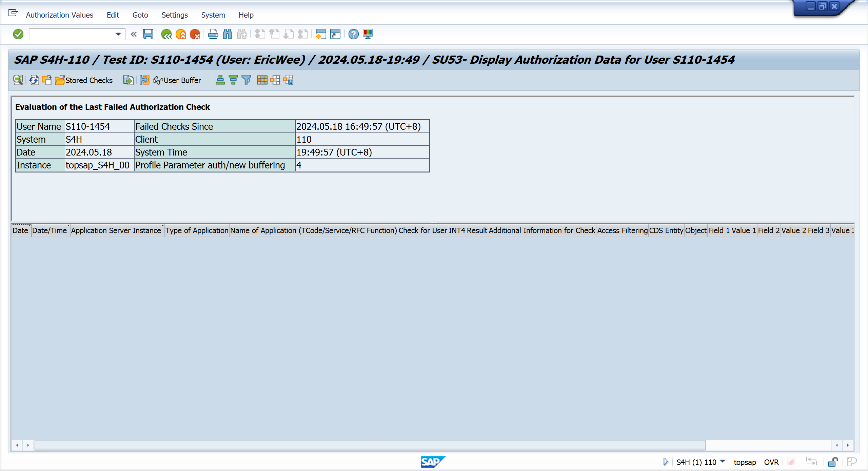The height and width of the screenshot is (471, 868).
Task: Click the User Buffer button
Action: pyautogui.click(x=177, y=80)
